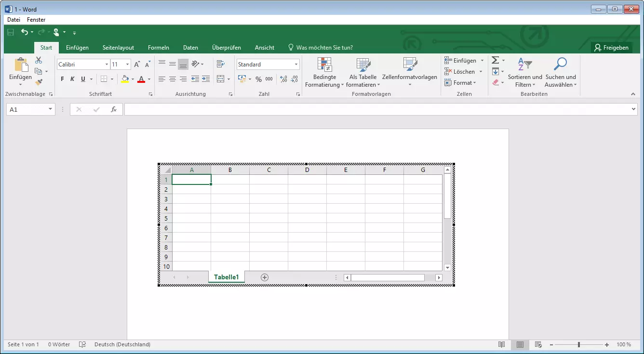Screen dimensions: 644x354
Task: Switch to the Überprüfen tab
Action: pyautogui.click(x=226, y=48)
